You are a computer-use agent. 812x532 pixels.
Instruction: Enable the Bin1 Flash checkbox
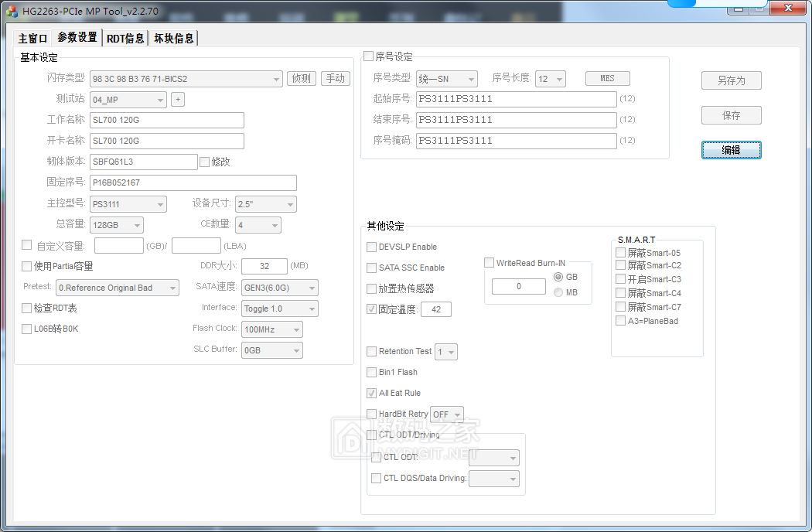371,372
